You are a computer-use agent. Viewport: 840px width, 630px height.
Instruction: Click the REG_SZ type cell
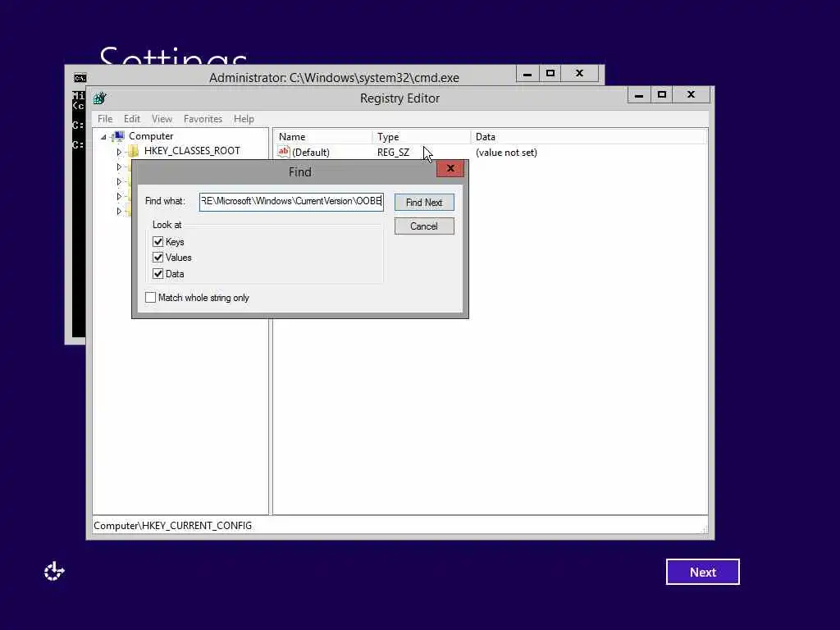(393, 153)
